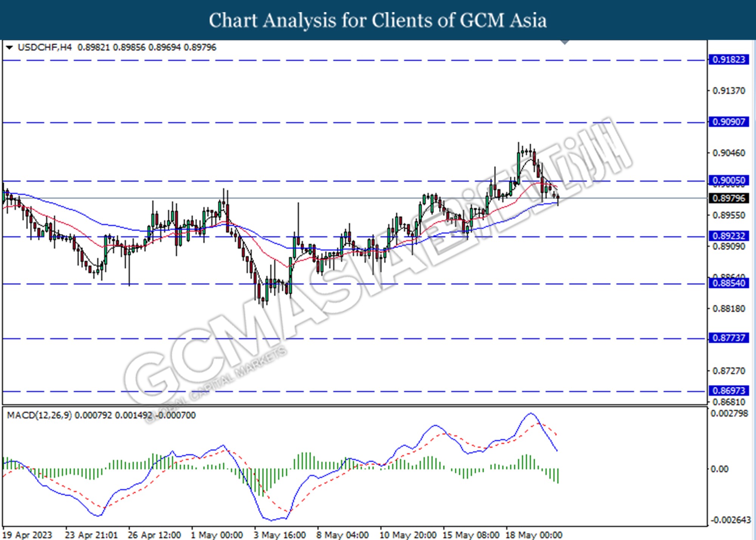This screenshot has height=540, width=756.
Task: Click the 8 May 04:00 time label
Action: click(342, 535)
